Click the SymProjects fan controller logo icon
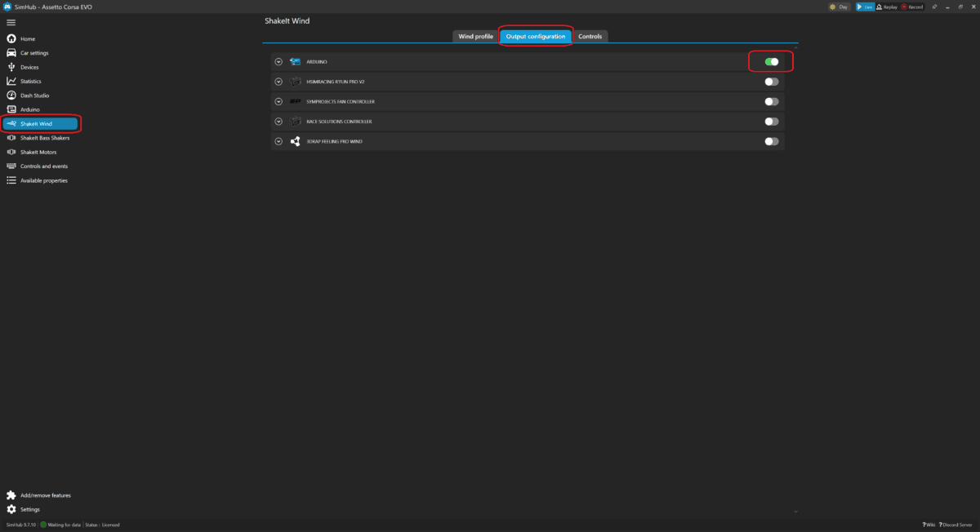980x532 pixels. pyautogui.click(x=296, y=102)
